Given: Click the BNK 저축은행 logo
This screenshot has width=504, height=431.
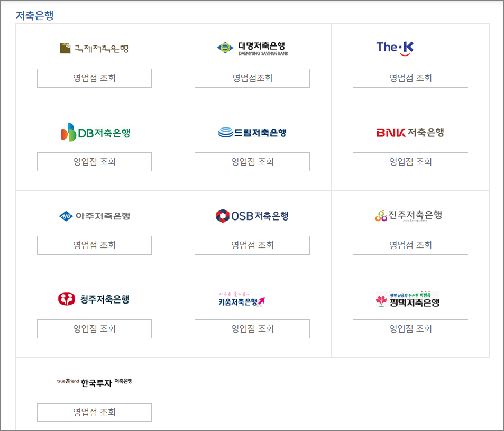Looking at the screenshot, I should (x=410, y=132).
